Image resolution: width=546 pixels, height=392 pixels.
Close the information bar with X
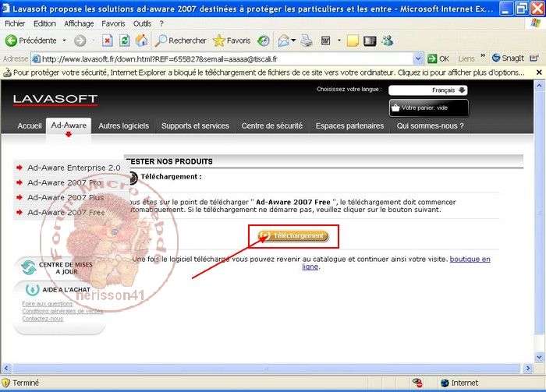tap(539, 72)
